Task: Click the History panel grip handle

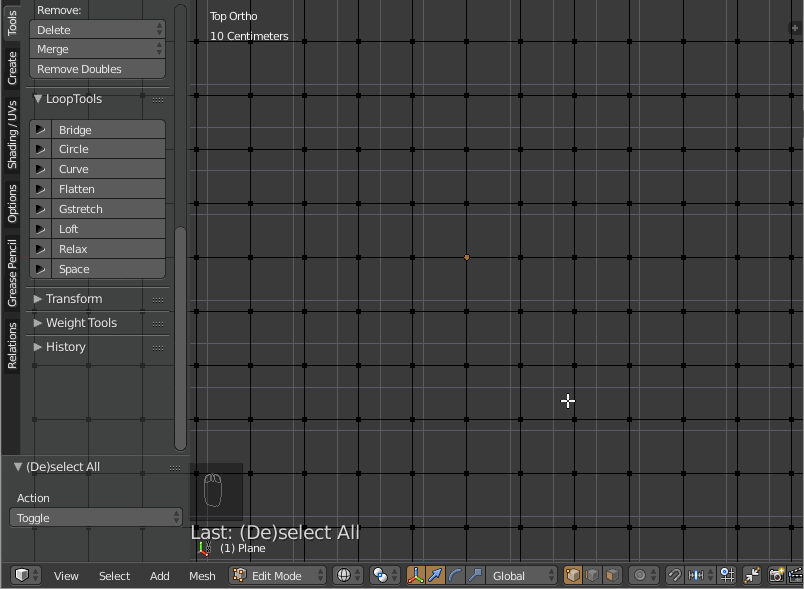Action: point(158,348)
